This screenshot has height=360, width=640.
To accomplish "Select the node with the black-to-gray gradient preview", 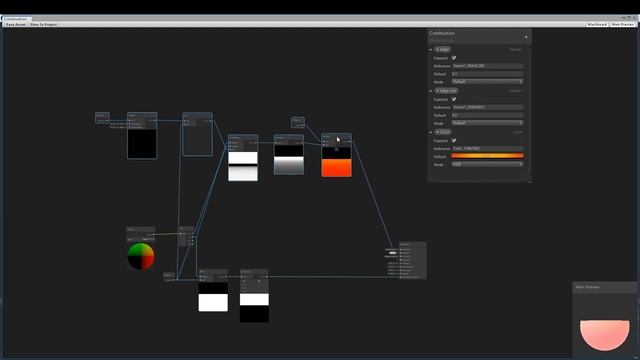I will (289, 155).
